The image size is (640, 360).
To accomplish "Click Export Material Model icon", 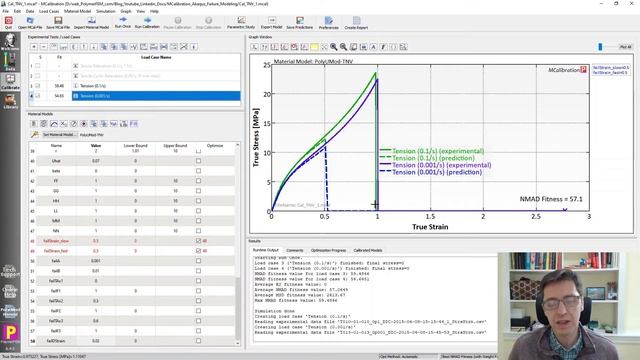I will [91, 22].
